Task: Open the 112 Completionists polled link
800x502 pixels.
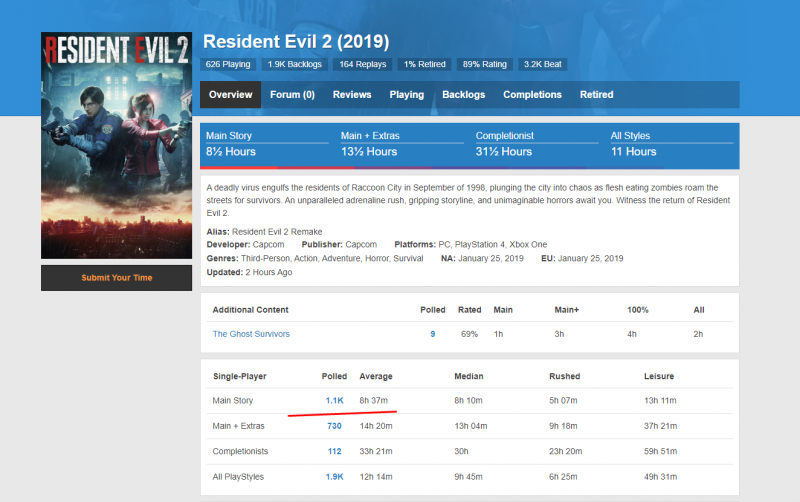Action: [x=334, y=451]
